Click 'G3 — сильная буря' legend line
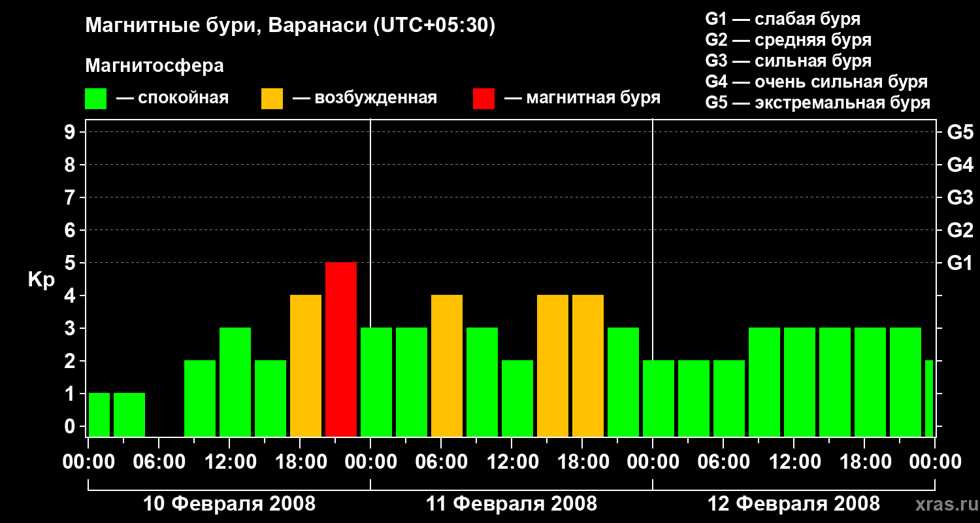 click(x=789, y=61)
